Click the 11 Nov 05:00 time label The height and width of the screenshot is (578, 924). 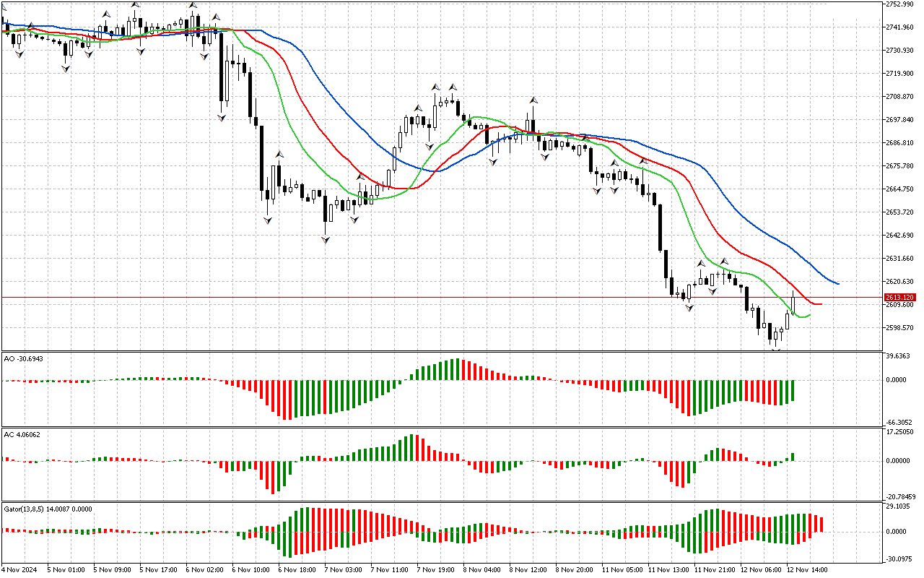coord(622,569)
